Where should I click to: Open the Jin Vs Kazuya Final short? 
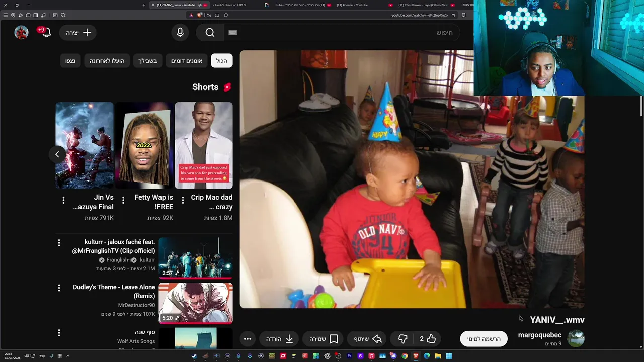[x=85, y=145]
